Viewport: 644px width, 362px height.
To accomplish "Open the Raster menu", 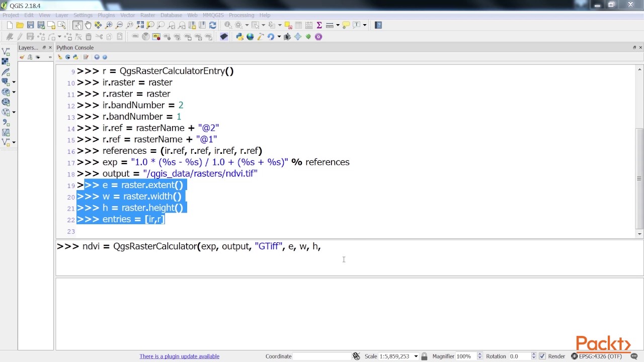I will [148, 15].
